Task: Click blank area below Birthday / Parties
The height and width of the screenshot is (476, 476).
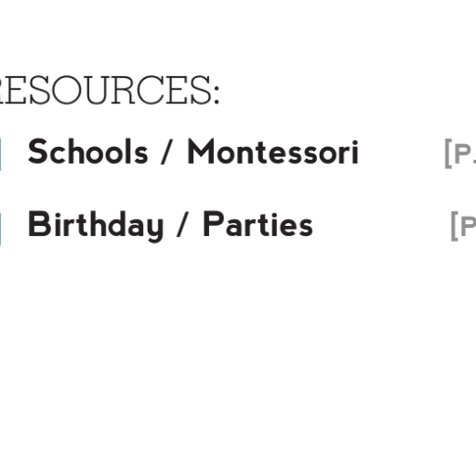Action: (x=238, y=356)
